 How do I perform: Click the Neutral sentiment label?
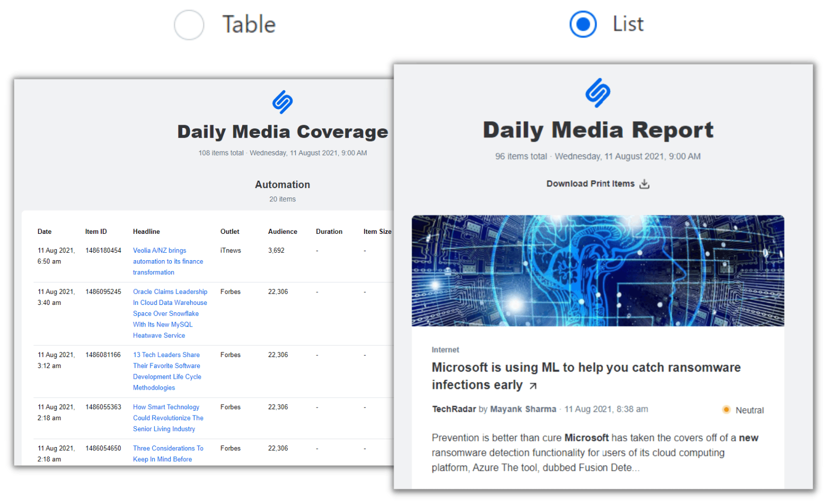[x=749, y=410]
